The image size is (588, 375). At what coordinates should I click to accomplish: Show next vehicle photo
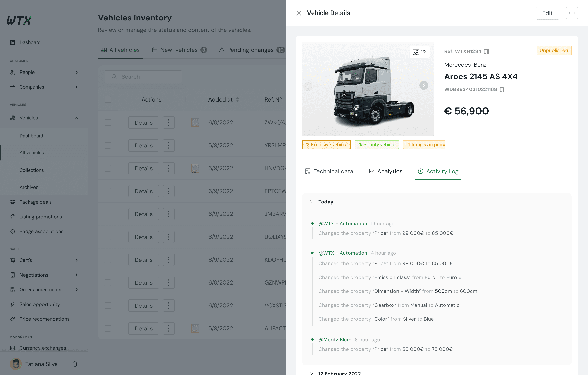(424, 86)
